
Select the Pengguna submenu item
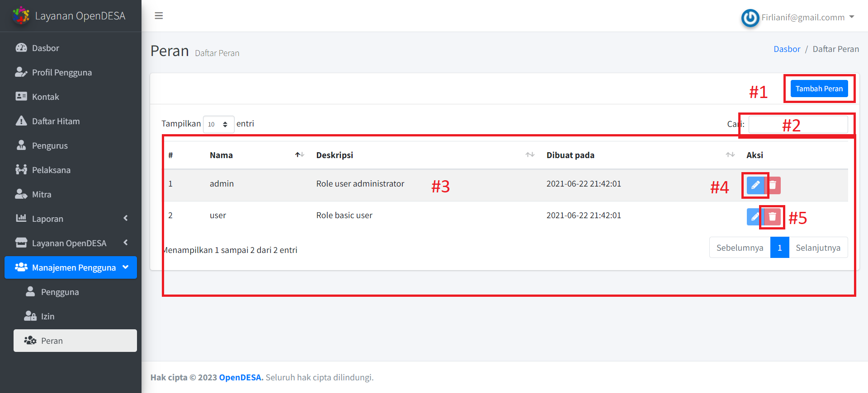coord(75,292)
